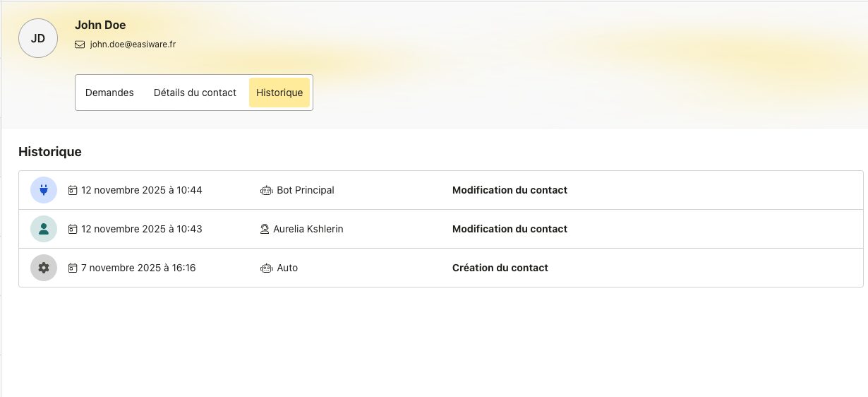
Task: Click the envelope icon beside the email address
Action: coord(80,45)
